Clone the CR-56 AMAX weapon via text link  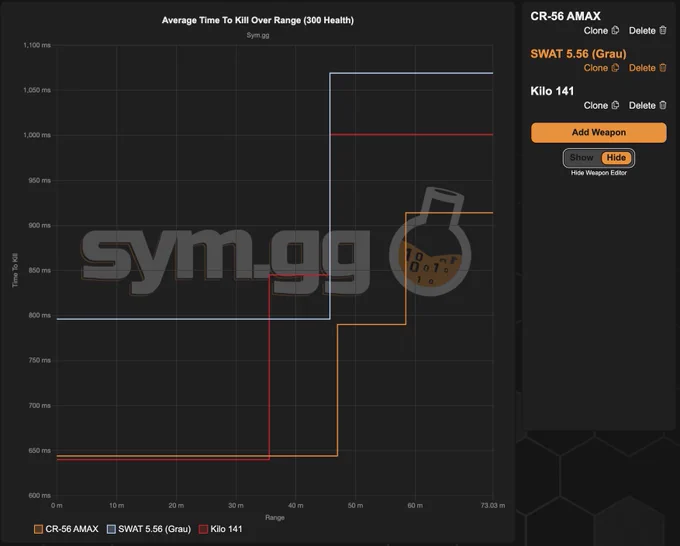[x=595, y=31]
